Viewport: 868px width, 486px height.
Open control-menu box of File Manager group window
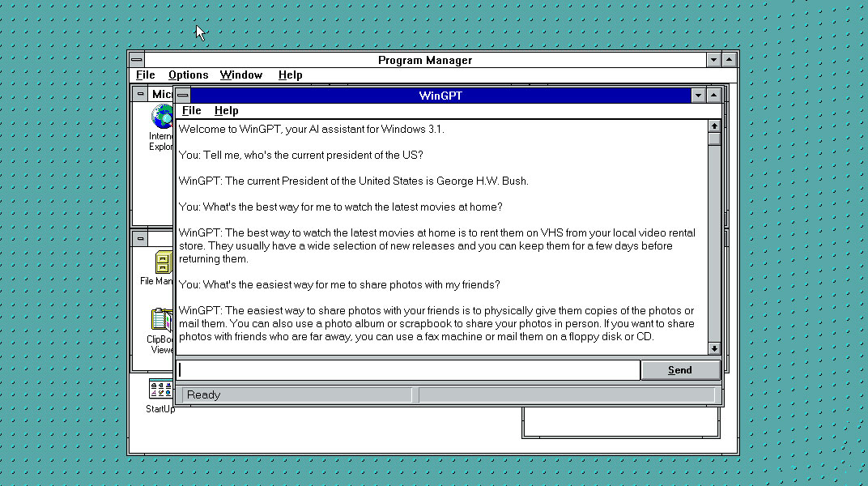pyautogui.click(x=141, y=238)
